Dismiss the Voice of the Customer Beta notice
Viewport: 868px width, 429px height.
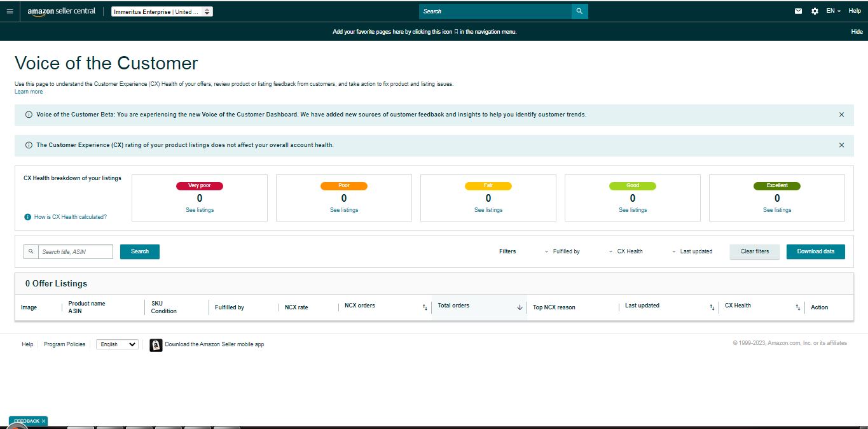point(841,115)
